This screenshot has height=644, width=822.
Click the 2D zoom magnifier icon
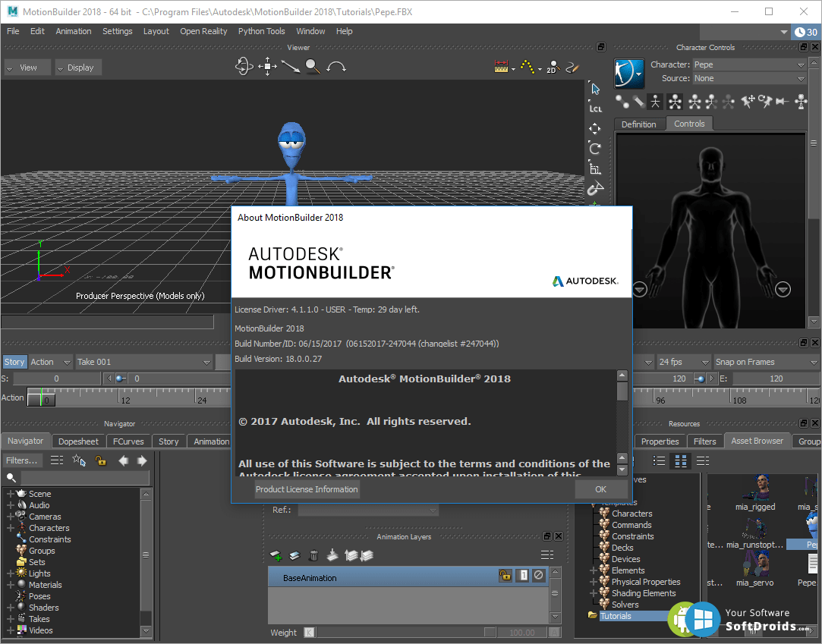(553, 67)
